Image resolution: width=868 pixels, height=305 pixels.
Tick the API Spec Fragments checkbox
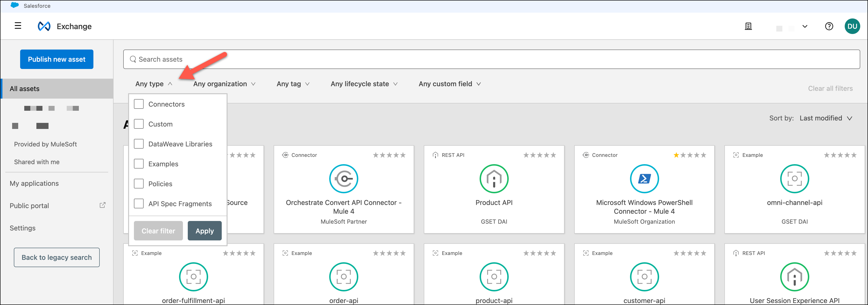(x=139, y=203)
